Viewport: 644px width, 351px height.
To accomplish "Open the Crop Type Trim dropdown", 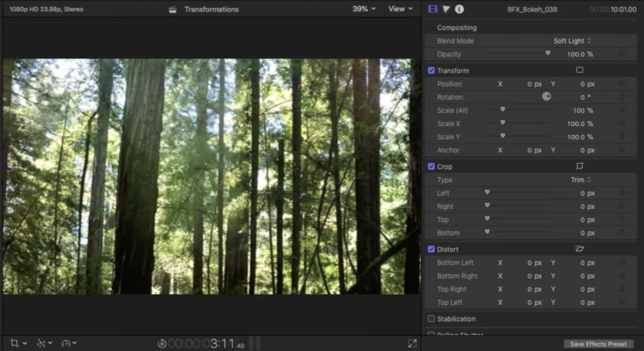I will [581, 180].
